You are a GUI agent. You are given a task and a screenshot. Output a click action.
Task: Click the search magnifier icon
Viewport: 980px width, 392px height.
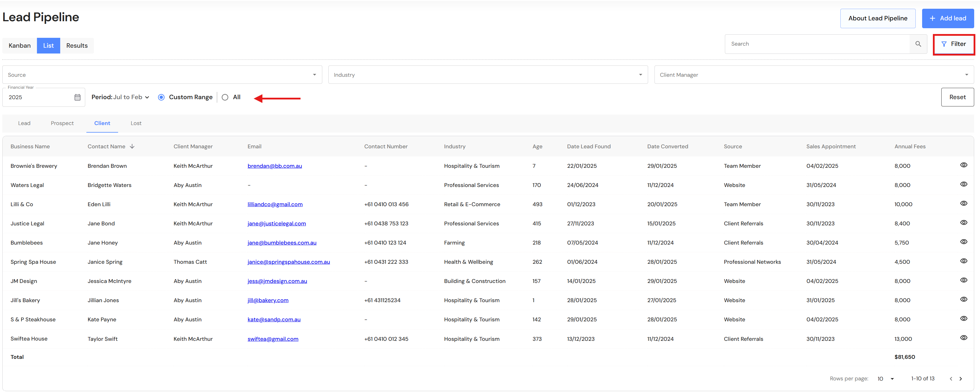click(918, 44)
